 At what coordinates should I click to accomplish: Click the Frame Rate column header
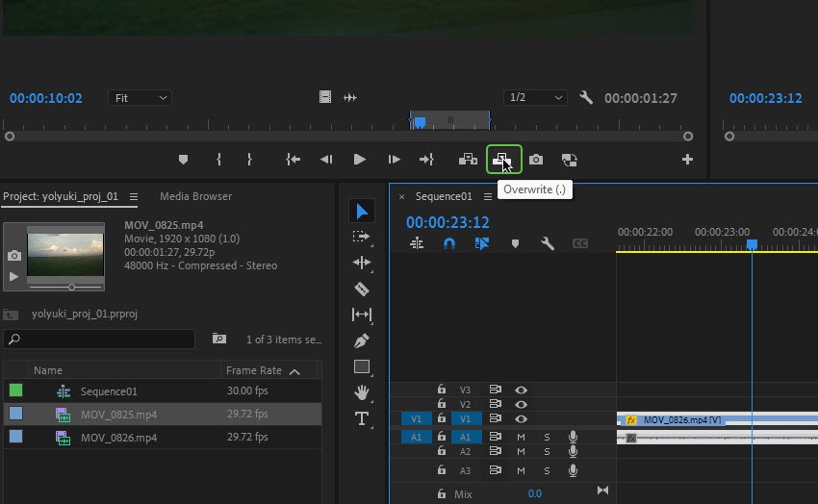(254, 370)
